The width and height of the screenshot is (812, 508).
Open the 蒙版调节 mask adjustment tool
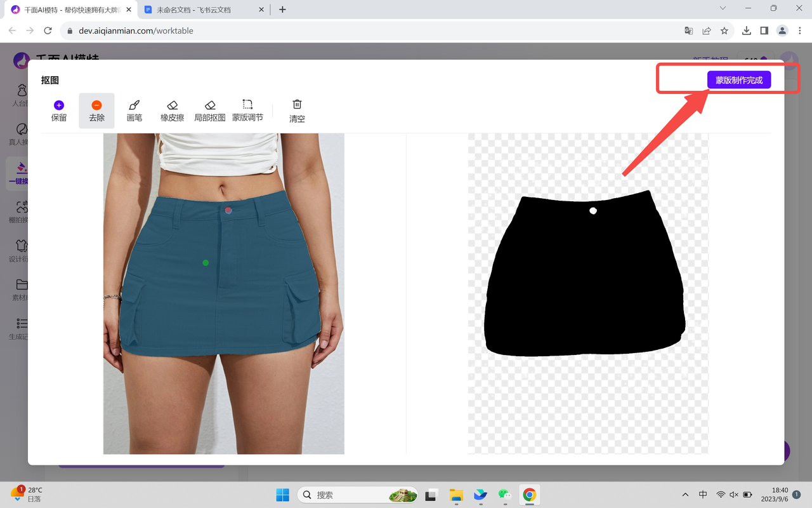247,110
